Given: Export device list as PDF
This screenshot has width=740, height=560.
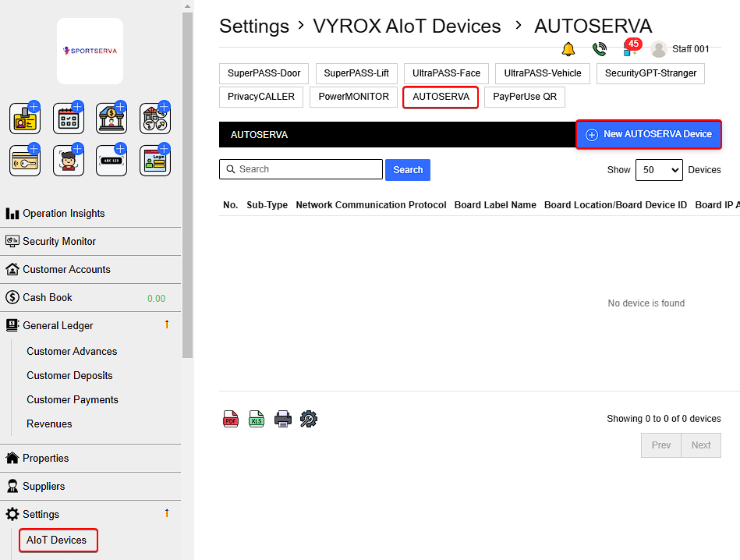Looking at the screenshot, I should (231, 419).
